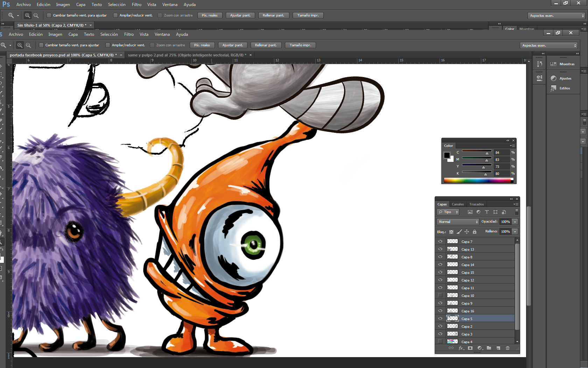Open the Ajustes panel
Screen dimensions: 588x368
[565, 79]
